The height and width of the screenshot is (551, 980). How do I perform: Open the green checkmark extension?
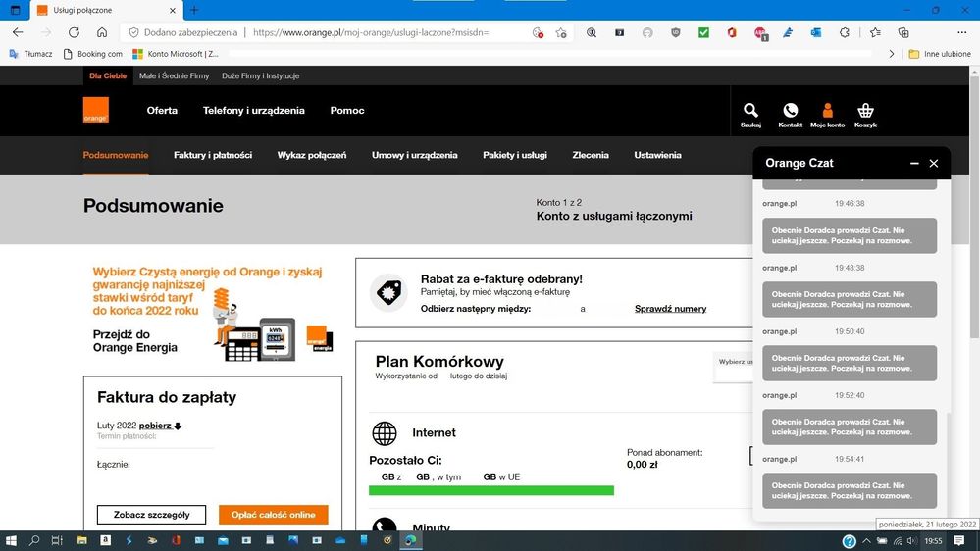tap(703, 32)
